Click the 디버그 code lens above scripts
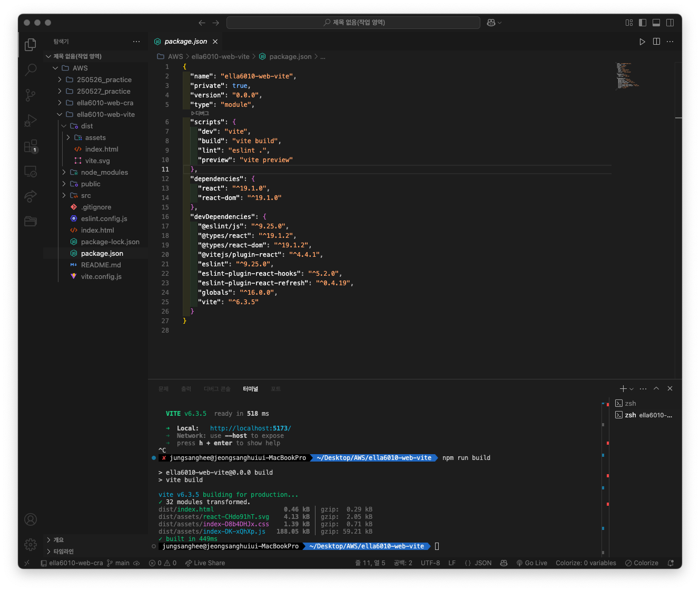 coord(200,113)
